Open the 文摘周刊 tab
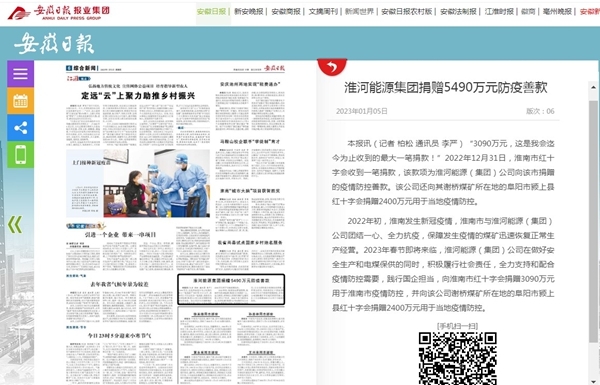 (x=323, y=12)
